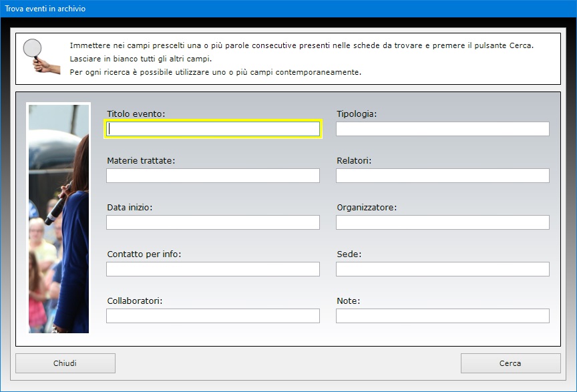This screenshot has height=392, width=577.
Task: Click the instruction text about Cerca
Action: (301, 45)
